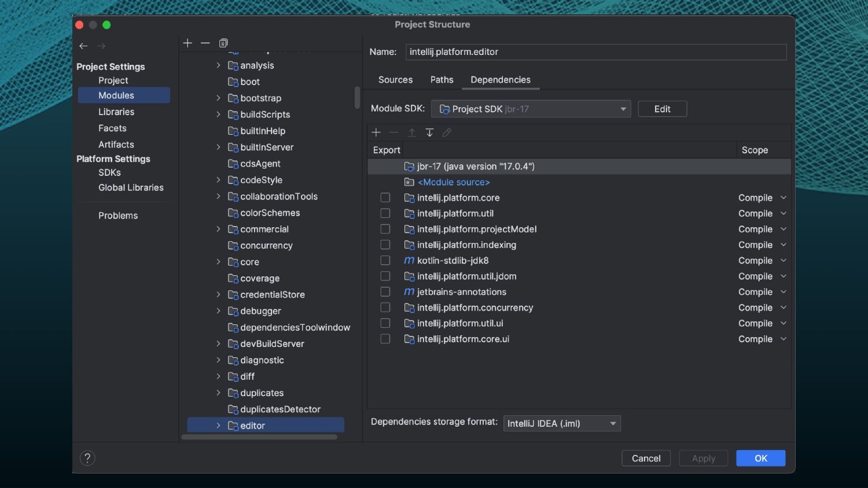Expand the collaborationTools tree node
This screenshot has width=868, height=488.
pos(218,197)
